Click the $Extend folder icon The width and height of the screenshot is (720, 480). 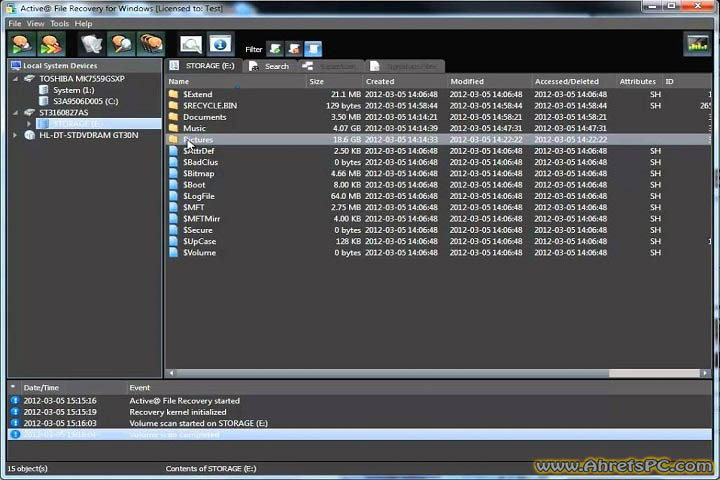(x=173, y=94)
